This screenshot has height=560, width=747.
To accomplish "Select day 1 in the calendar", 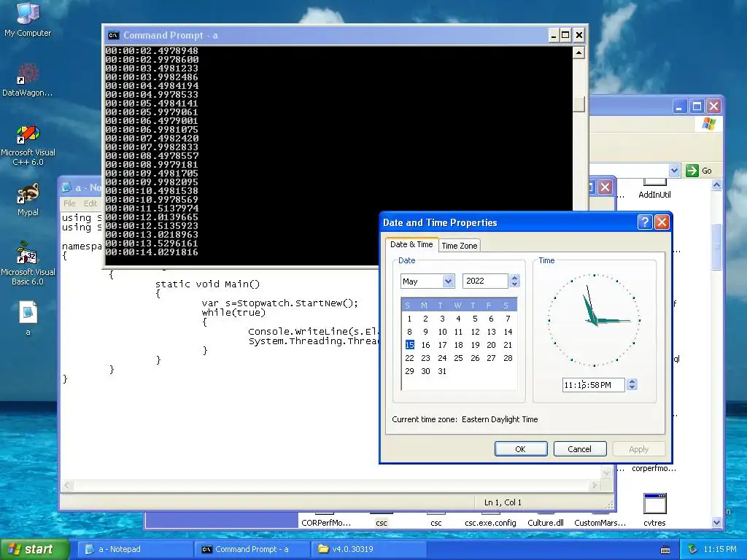I will click(x=409, y=319).
